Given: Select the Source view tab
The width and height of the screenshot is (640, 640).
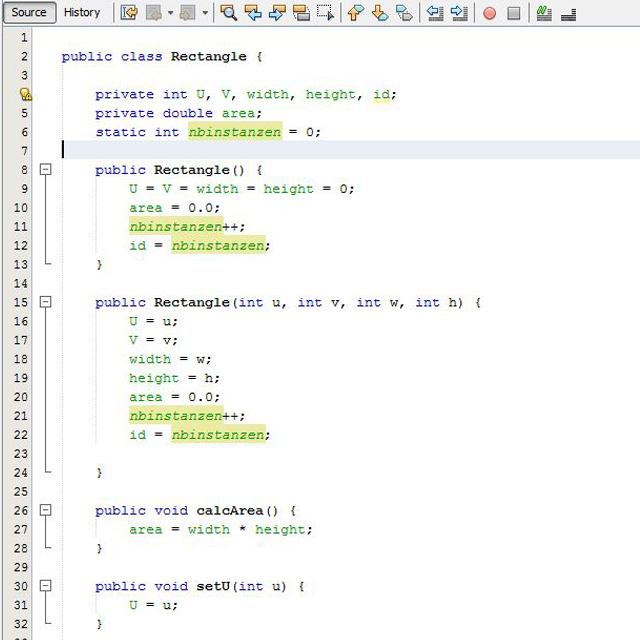Looking at the screenshot, I should [29, 13].
